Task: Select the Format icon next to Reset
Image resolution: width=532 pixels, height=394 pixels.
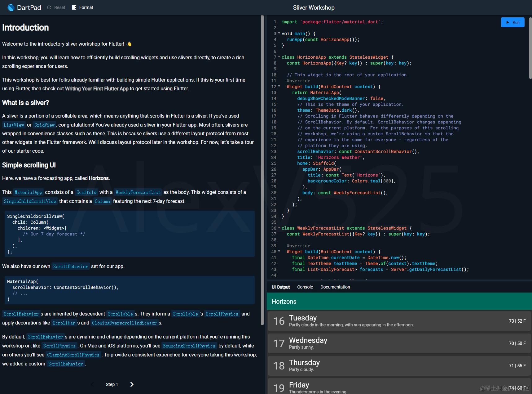Action: [x=73, y=7]
